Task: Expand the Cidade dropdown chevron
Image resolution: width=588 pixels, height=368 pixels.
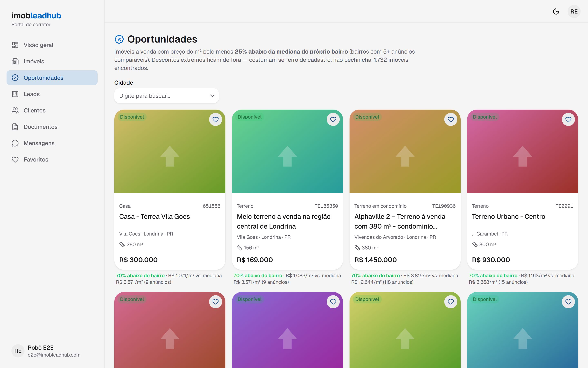Action: coord(212,96)
